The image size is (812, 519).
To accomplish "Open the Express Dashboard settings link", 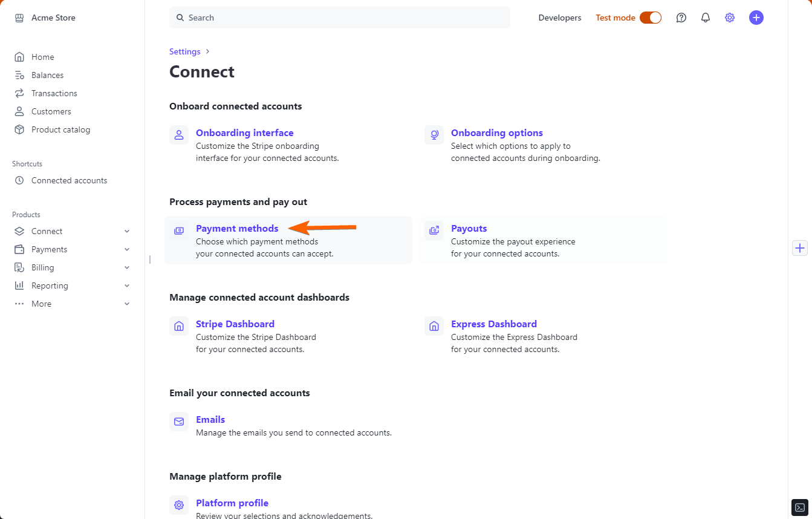I will pyautogui.click(x=493, y=324).
